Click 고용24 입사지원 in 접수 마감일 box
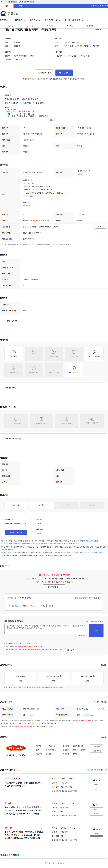Screen dimensions: 108x868 pos(16,532)
